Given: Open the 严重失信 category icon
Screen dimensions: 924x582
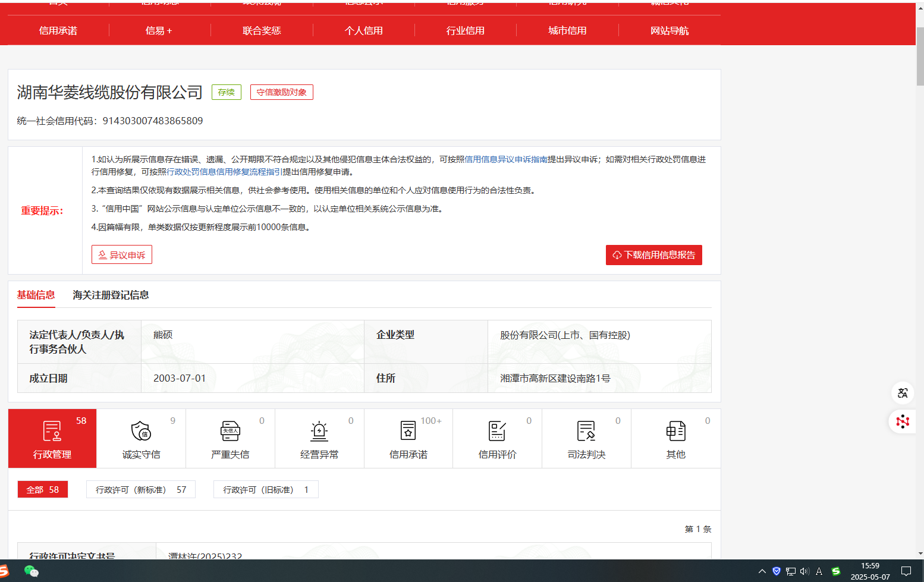Looking at the screenshot, I should (x=230, y=431).
